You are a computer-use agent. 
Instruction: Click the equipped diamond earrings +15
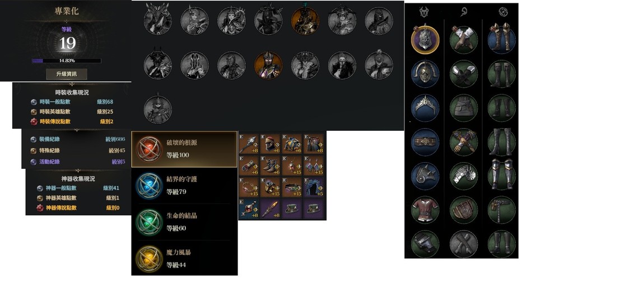(314, 165)
